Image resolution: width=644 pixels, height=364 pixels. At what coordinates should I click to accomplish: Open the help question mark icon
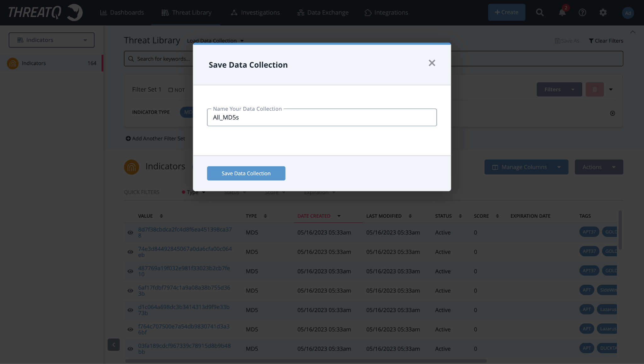[582, 13]
